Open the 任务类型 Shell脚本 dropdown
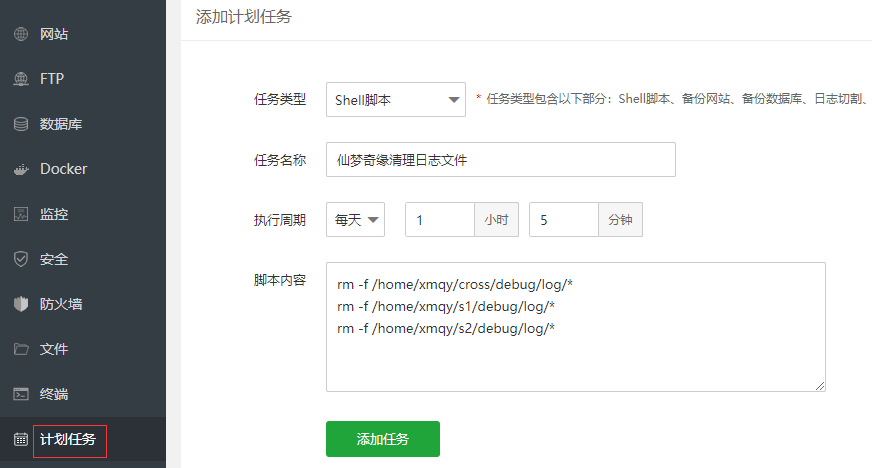The width and height of the screenshot is (872, 468). (x=396, y=99)
